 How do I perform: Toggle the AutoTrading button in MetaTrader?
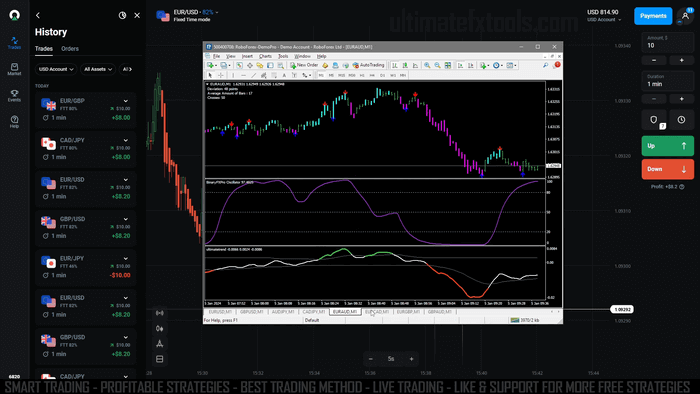[x=368, y=65]
